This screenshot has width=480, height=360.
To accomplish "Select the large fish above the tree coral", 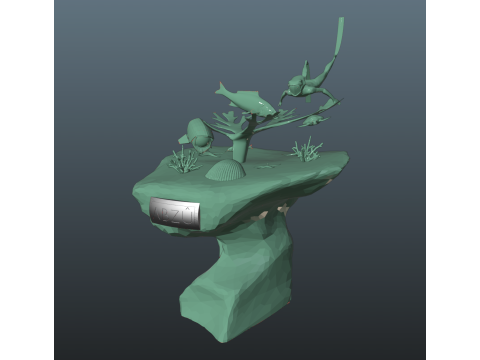I will tap(247, 99).
